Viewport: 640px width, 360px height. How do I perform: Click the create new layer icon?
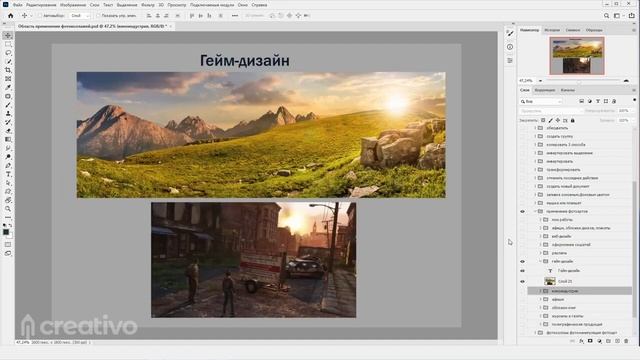pyautogui.click(x=617, y=341)
